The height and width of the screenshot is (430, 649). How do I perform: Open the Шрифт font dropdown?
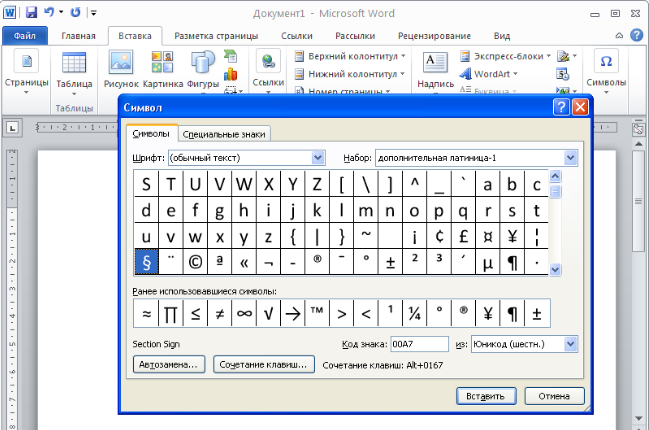click(x=317, y=158)
